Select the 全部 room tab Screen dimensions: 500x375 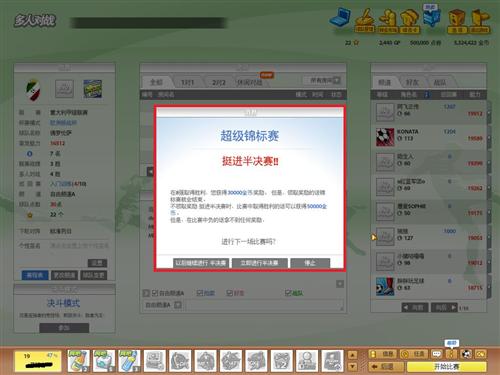coord(157,82)
